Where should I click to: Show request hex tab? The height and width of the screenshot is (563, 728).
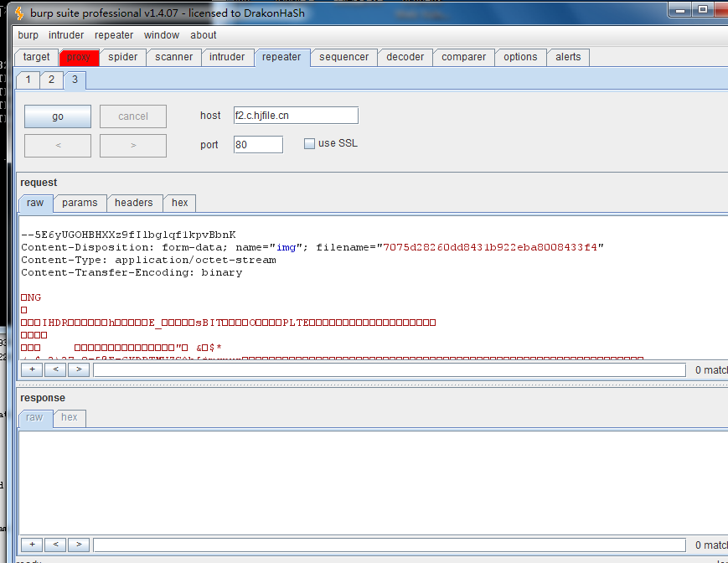pos(179,203)
